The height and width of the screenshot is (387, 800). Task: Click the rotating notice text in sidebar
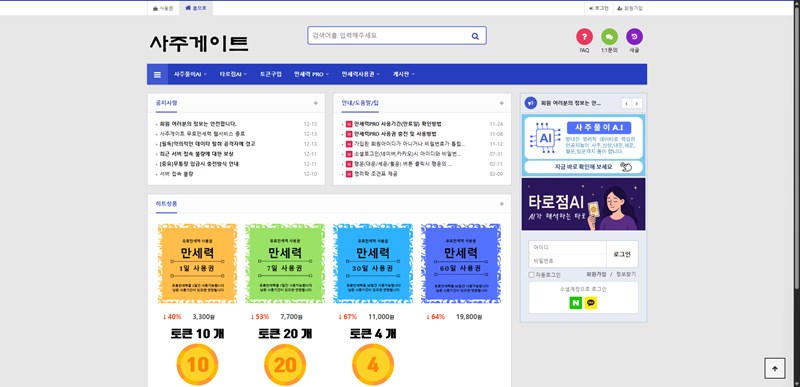571,104
